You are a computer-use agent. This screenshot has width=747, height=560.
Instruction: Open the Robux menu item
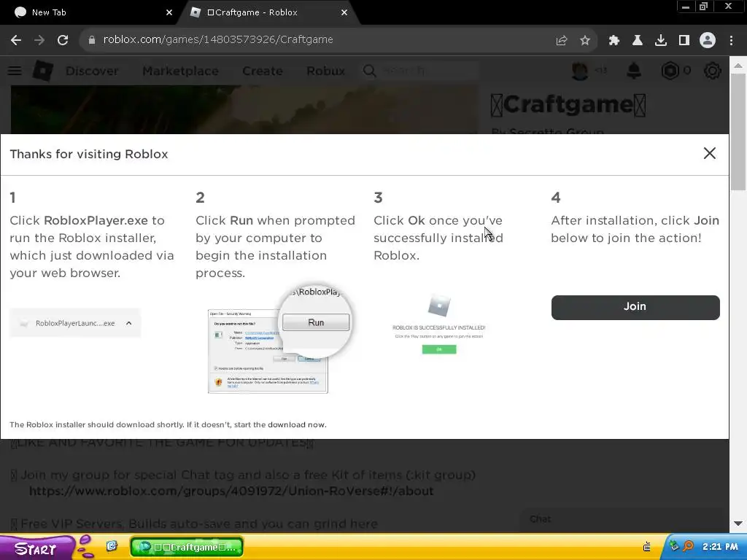(x=326, y=71)
